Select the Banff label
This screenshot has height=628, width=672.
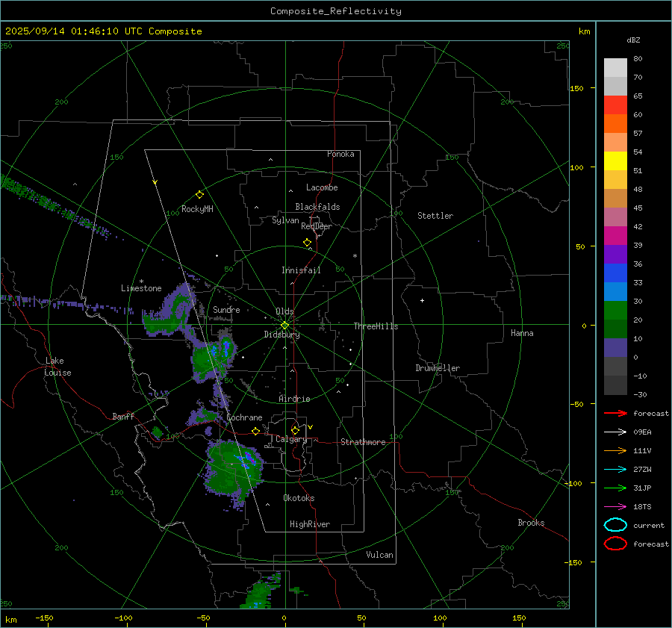pos(123,417)
